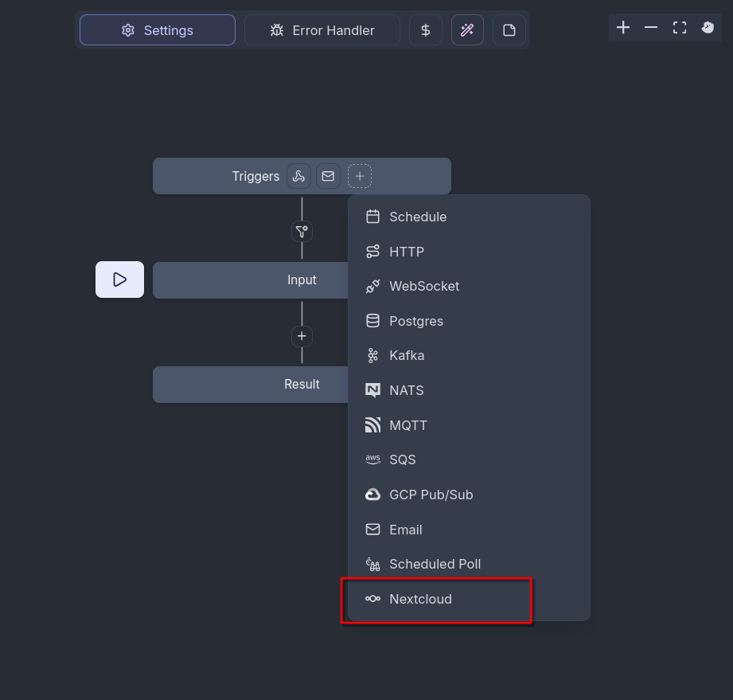733x700 pixels.
Task: Click the fit-to-screen icon at top right
Action: (679, 27)
